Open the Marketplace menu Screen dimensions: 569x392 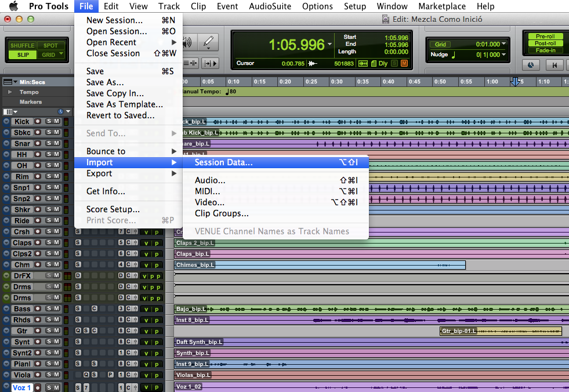tap(441, 6)
